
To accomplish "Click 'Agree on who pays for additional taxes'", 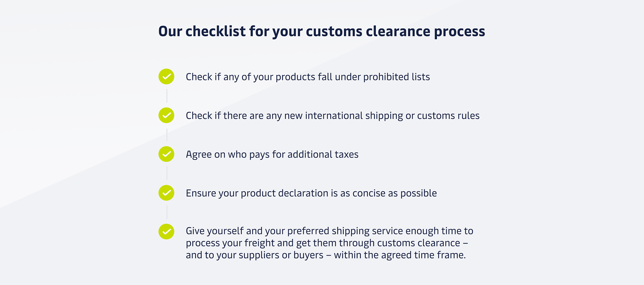I will click(x=272, y=155).
